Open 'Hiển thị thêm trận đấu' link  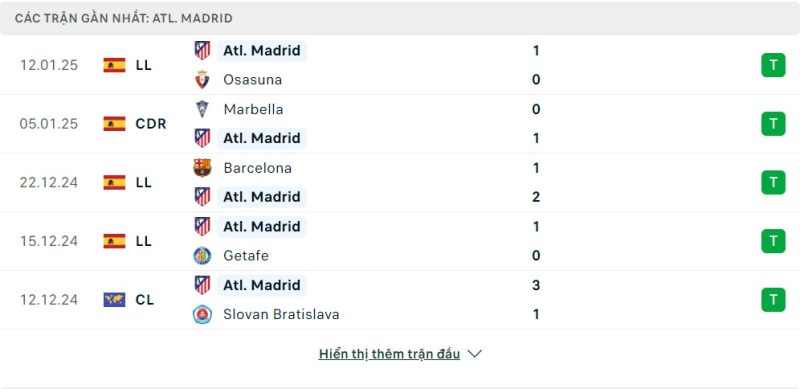tap(389, 354)
